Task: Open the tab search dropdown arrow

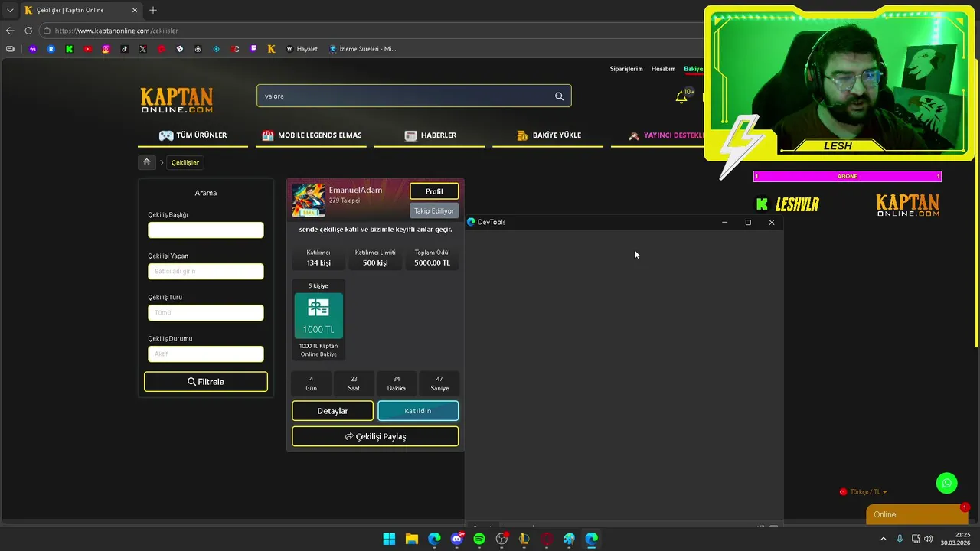Action: (x=10, y=10)
